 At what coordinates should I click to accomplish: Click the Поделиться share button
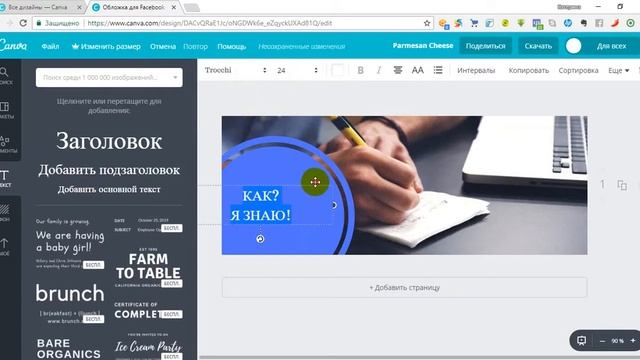486,46
